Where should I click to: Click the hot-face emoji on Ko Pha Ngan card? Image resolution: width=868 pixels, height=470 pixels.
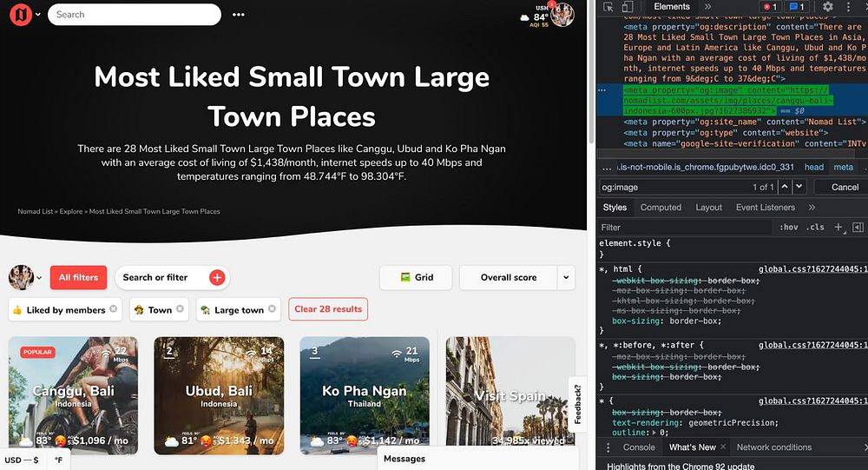(x=352, y=441)
